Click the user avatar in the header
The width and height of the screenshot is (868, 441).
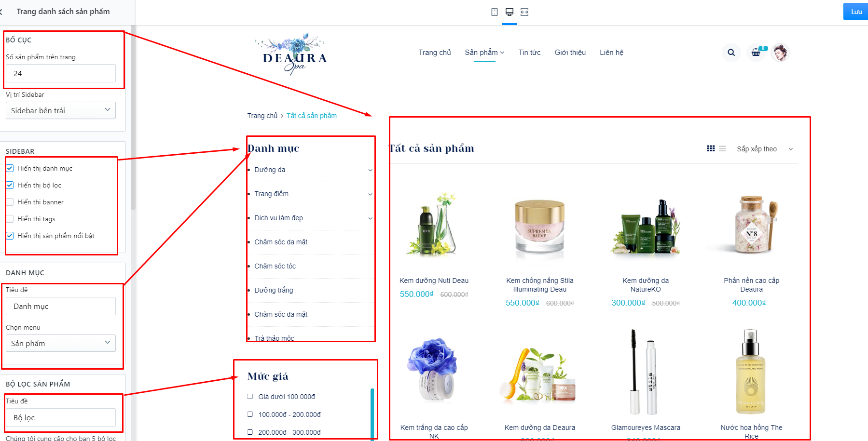780,53
